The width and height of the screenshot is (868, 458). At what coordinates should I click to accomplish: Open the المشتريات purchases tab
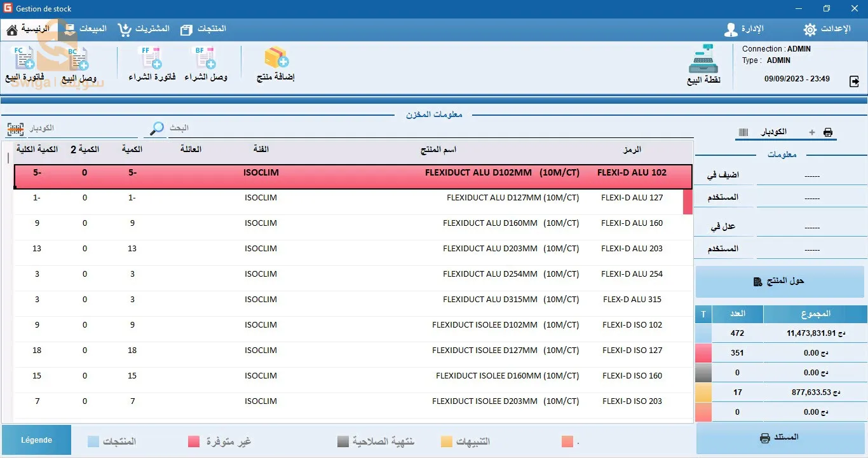[144, 29]
